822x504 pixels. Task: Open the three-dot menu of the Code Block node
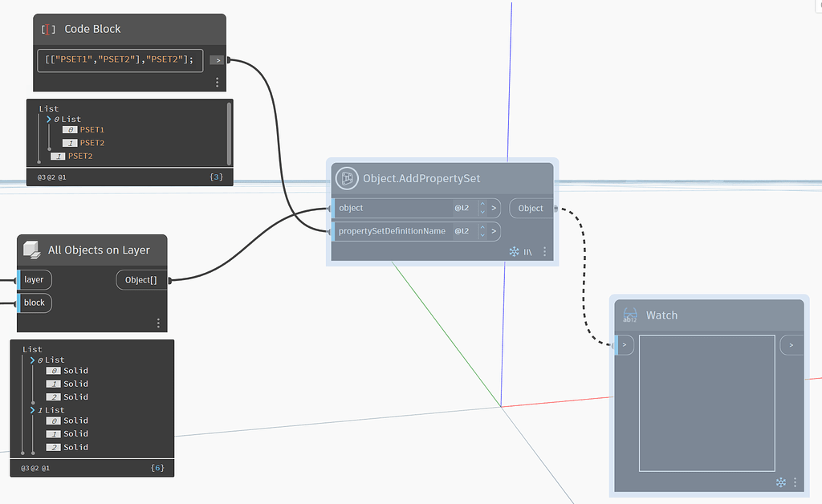pos(216,82)
